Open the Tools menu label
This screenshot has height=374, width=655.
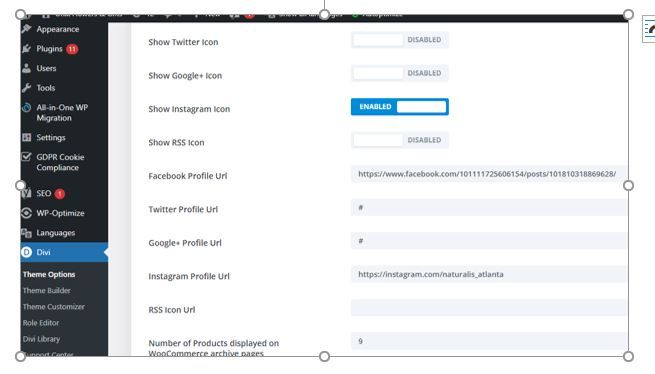click(x=46, y=88)
